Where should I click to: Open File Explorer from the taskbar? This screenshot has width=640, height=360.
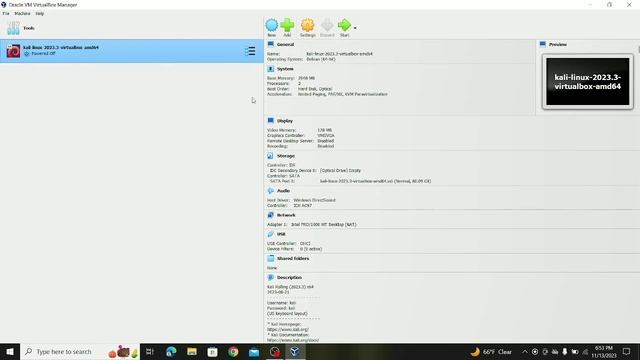click(192, 351)
